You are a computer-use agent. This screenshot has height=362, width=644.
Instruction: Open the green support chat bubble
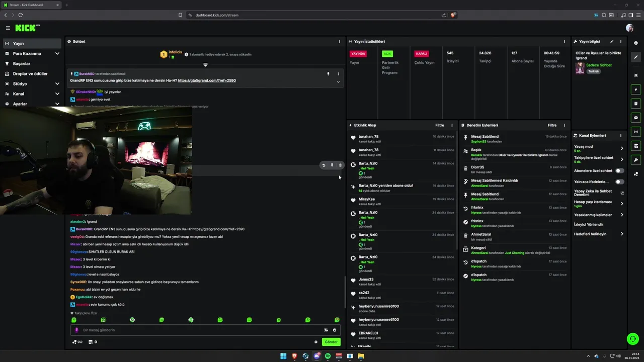(x=633, y=339)
